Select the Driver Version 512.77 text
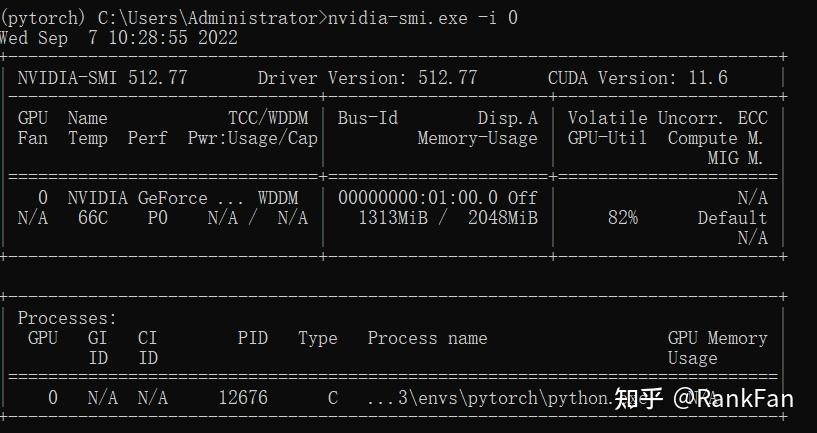Viewport: 817px width, 433px height. pyautogui.click(x=367, y=78)
